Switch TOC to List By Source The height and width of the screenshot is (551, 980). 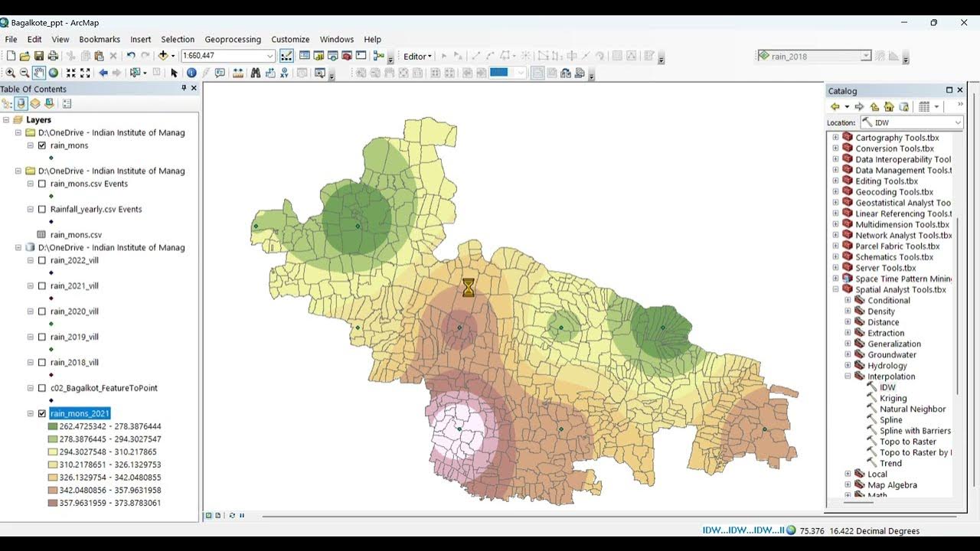(21, 103)
